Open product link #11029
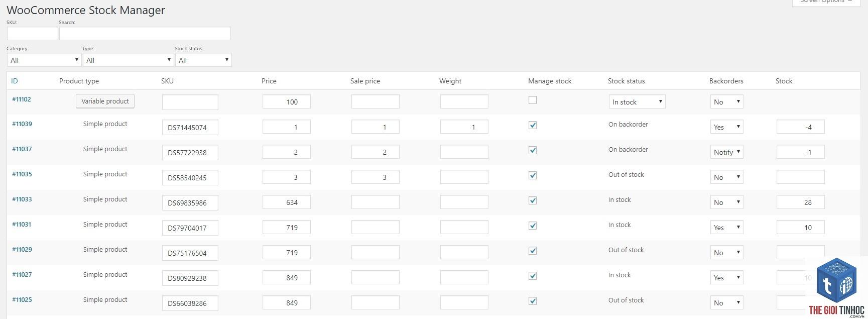Image resolution: width=868 pixels, height=319 pixels. point(22,249)
